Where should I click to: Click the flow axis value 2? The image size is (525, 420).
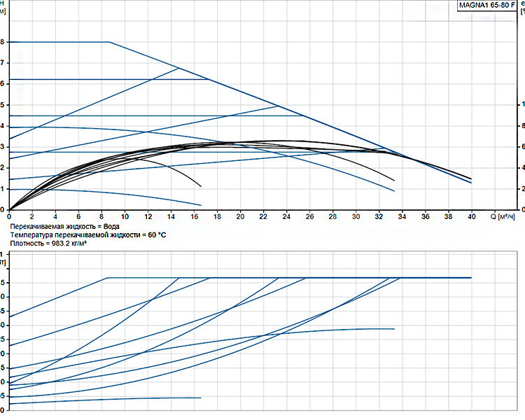click(32, 217)
